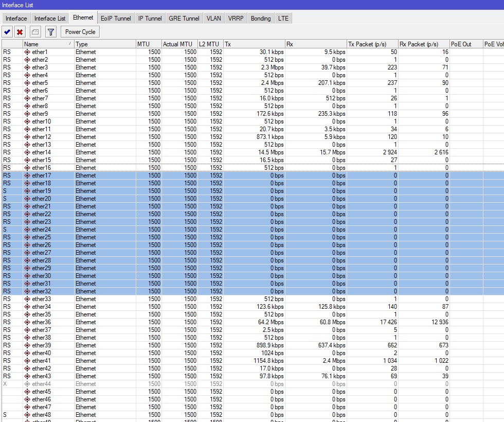This screenshot has height=422, width=504.
Task: Click the ether3 interface icon
Action: 27,67
